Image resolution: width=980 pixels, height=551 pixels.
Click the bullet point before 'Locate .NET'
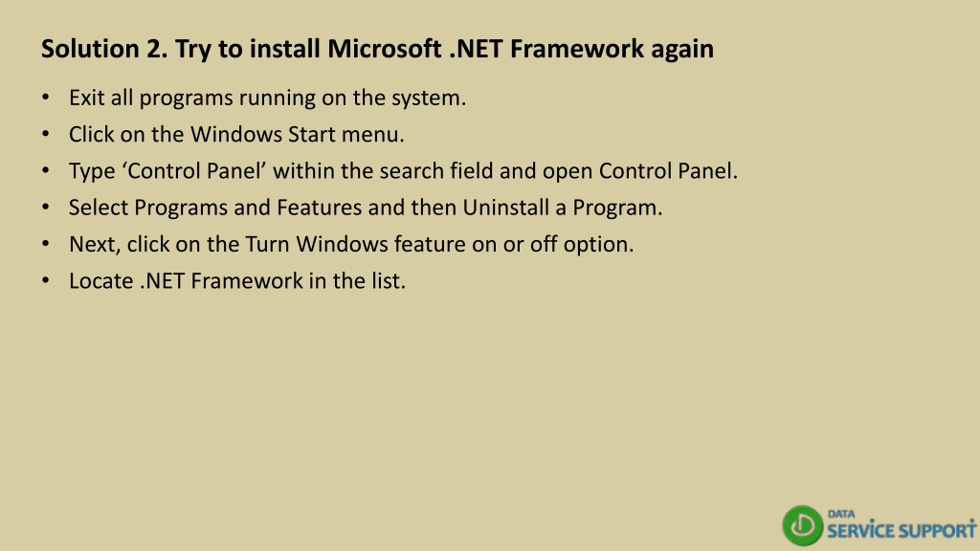pyautogui.click(x=46, y=280)
